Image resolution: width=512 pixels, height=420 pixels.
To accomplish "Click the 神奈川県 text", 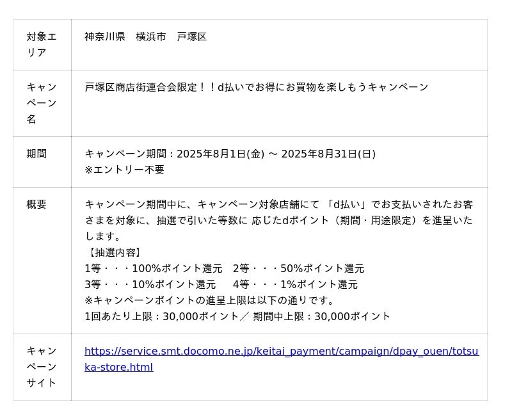I will pos(105,37).
